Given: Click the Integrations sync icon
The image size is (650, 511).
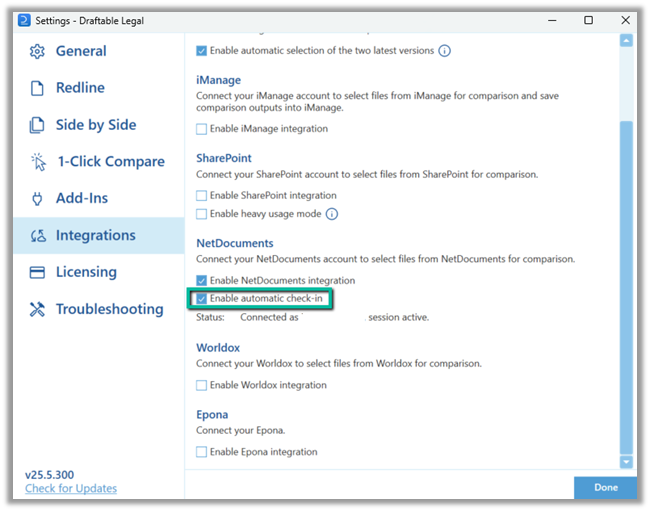Looking at the screenshot, I should [38, 236].
